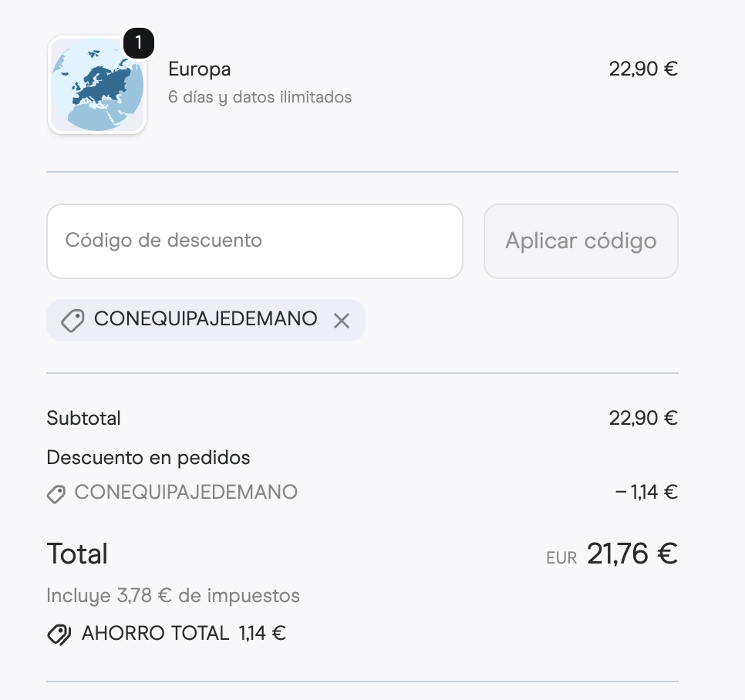Select the EUR currency label
The height and width of the screenshot is (700, 745).
pyautogui.click(x=562, y=557)
